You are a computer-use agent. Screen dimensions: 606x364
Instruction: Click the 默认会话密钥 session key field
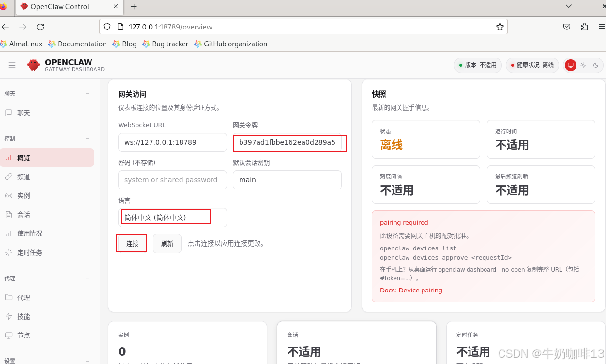click(287, 179)
